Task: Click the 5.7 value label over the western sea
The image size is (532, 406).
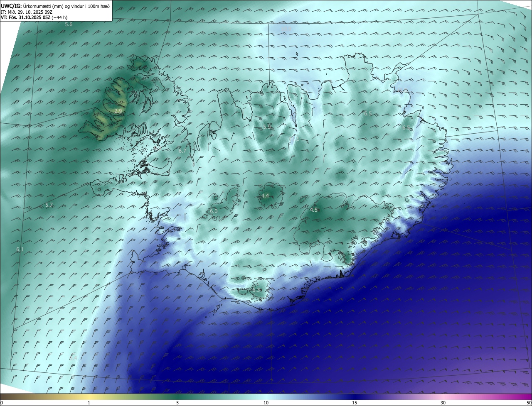Action: click(x=49, y=205)
